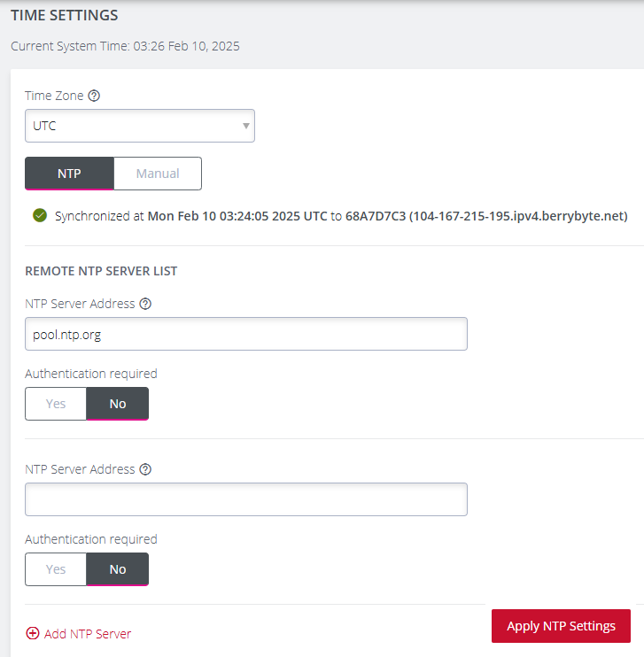
Task: Click the green synchronized status checkmark
Action: (39, 215)
